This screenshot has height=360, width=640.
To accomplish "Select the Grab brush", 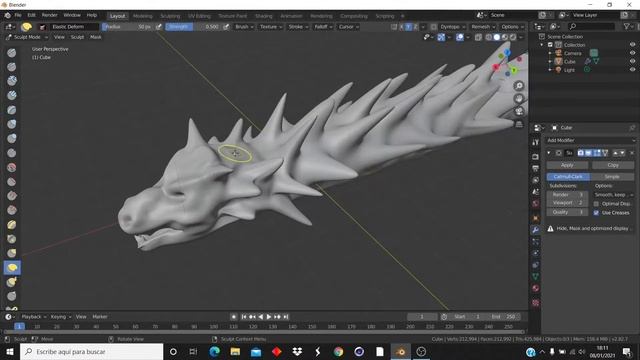I will 12,253.
